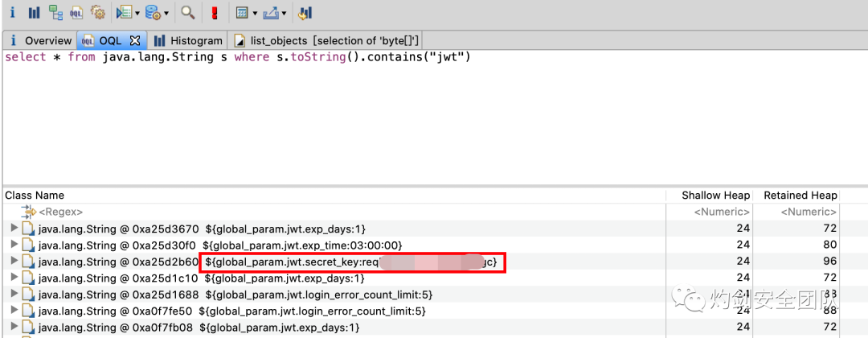Click the object icon of row 0xa25d3670

[28, 229]
